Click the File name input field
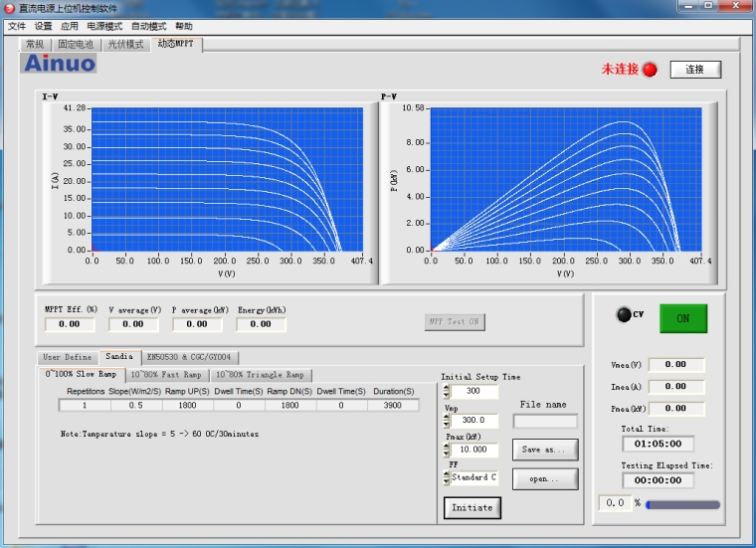The height and width of the screenshot is (548, 756). pyautogui.click(x=544, y=421)
